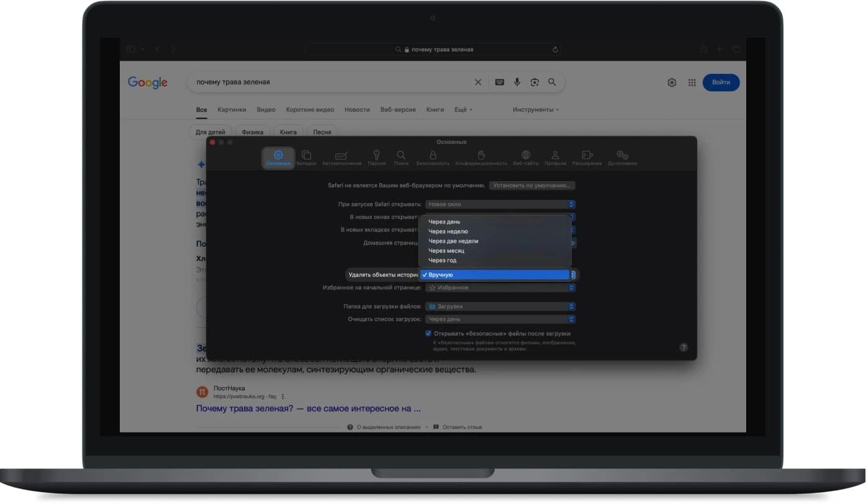Start Google voice search microphone

coord(516,82)
